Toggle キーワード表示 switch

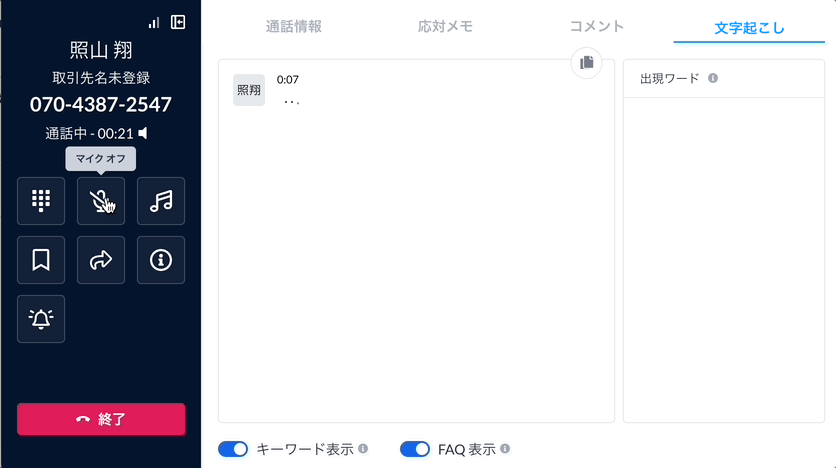tap(233, 449)
